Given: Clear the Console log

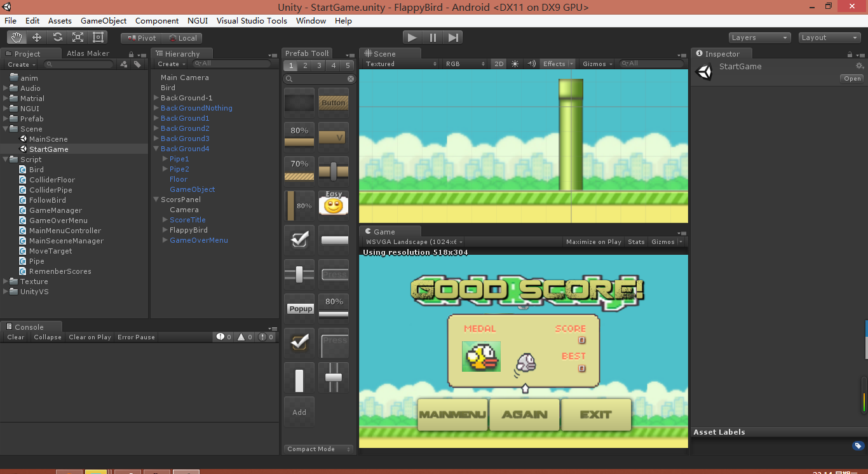Looking at the screenshot, I should tap(16, 337).
